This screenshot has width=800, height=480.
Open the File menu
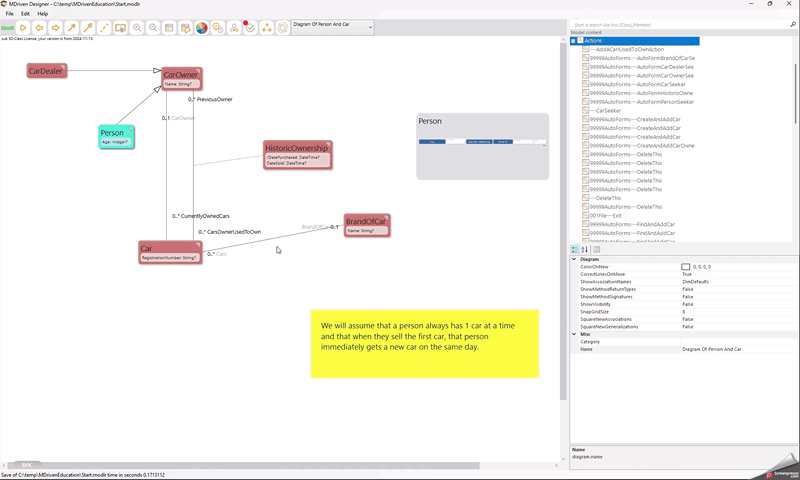[9, 14]
